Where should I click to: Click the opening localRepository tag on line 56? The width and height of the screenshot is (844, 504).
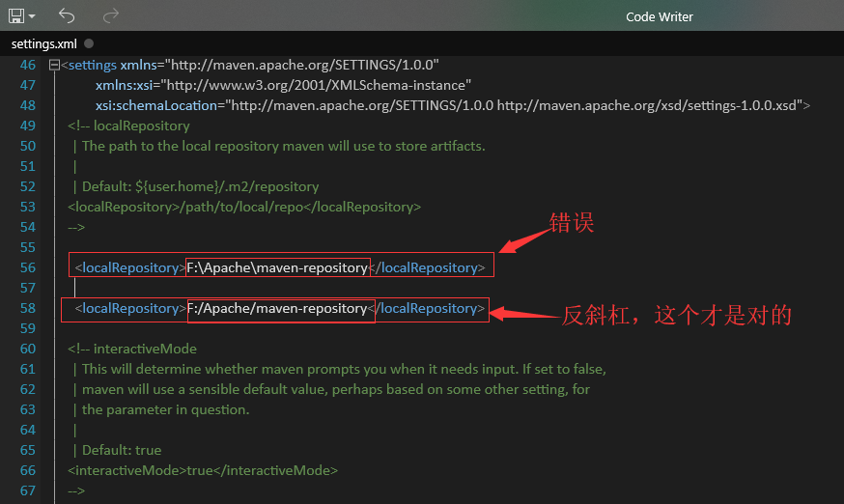tap(129, 267)
